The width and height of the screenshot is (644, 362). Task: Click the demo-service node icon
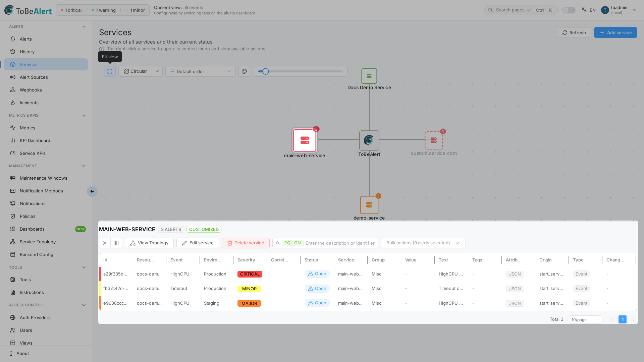pyautogui.click(x=369, y=205)
